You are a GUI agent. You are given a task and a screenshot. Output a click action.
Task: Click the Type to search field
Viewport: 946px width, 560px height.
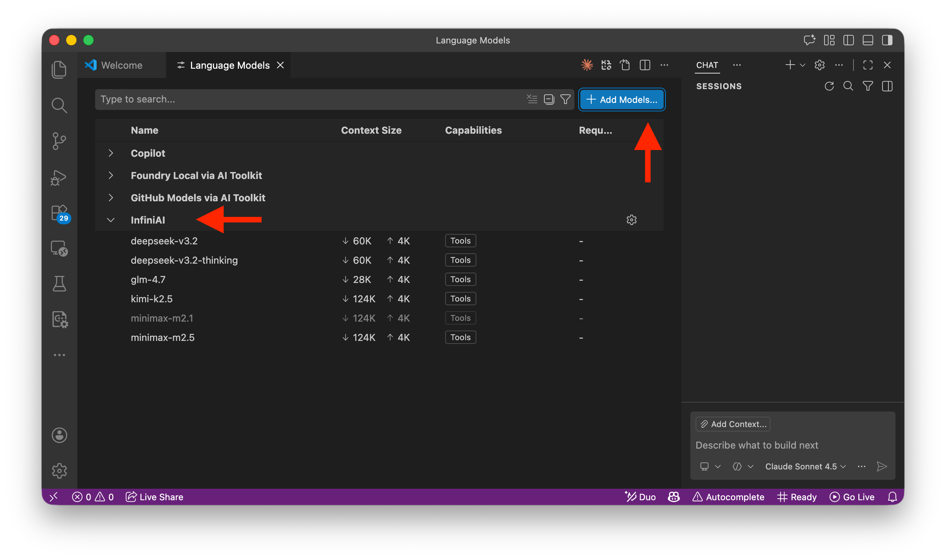pyautogui.click(x=302, y=99)
